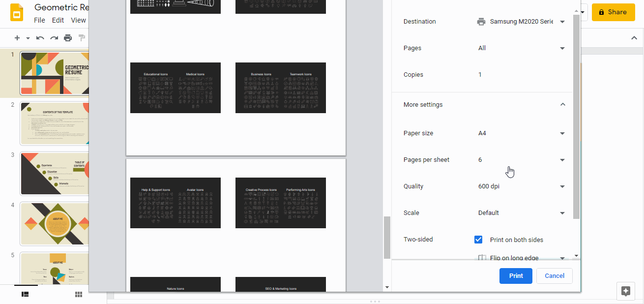Click the Paper size label
This screenshot has width=644, height=304.
tap(418, 133)
